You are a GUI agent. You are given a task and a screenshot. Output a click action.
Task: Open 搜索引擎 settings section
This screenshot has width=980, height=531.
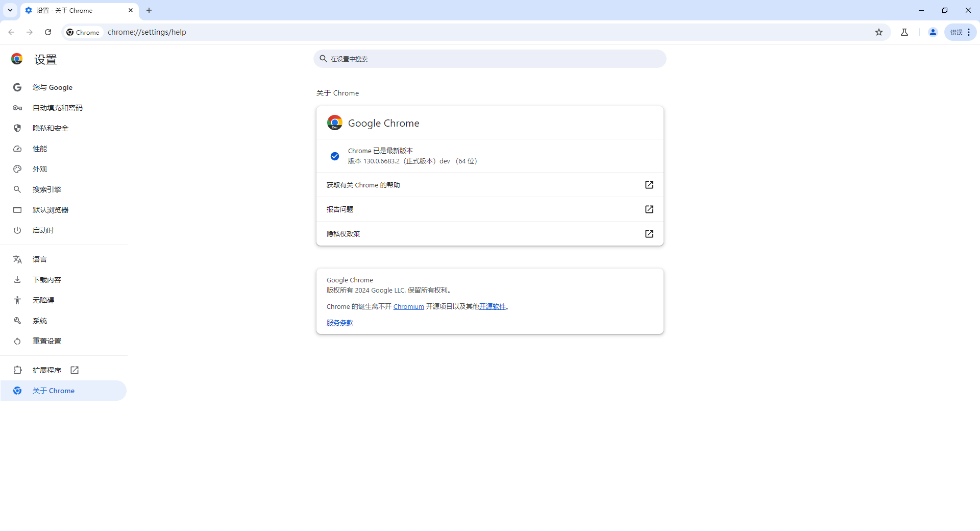(x=63, y=189)
